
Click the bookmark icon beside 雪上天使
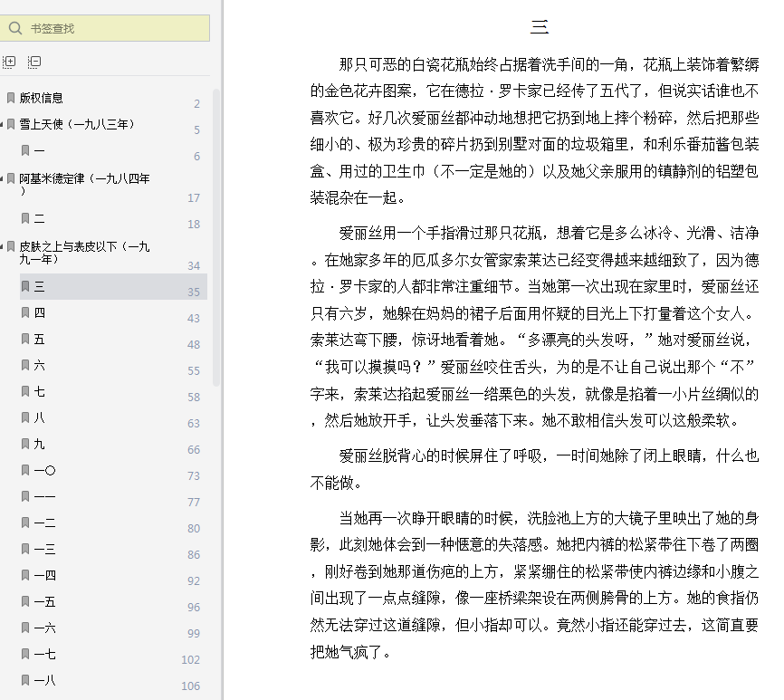tap(11, 124)
